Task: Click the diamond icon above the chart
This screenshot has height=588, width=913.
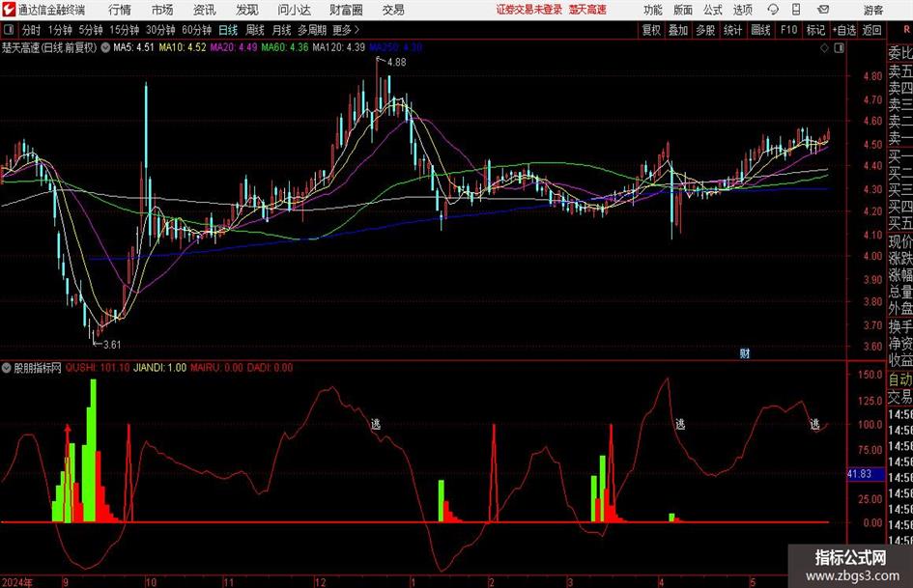Action: (x=824, y=48)
